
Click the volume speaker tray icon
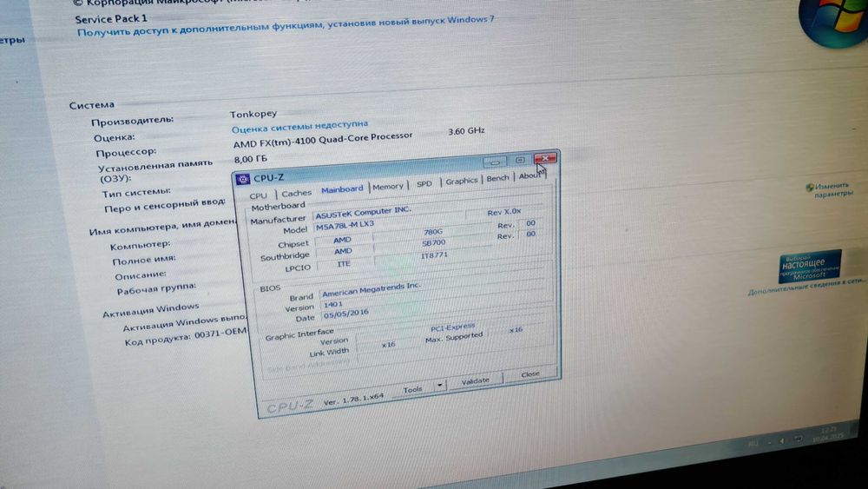click(x=783, y=441)
